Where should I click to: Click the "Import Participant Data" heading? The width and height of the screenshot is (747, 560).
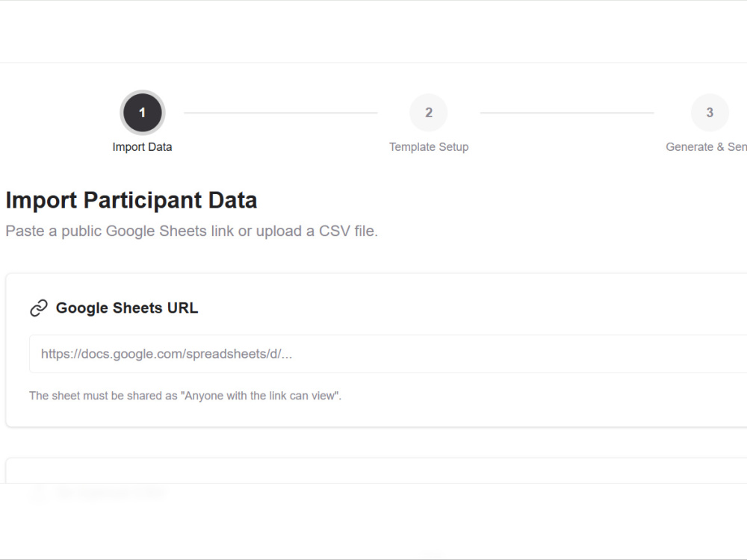131,200
